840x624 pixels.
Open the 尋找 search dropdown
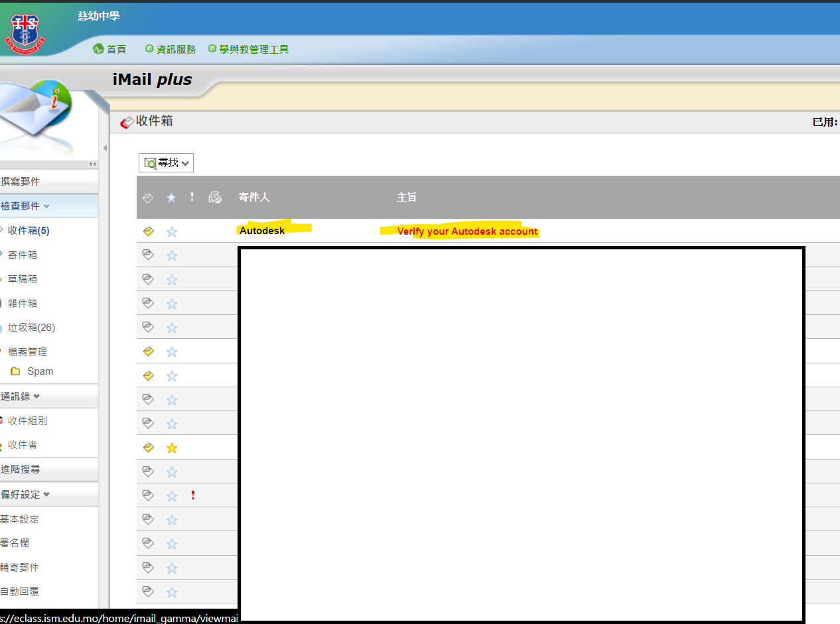[166, 162]
